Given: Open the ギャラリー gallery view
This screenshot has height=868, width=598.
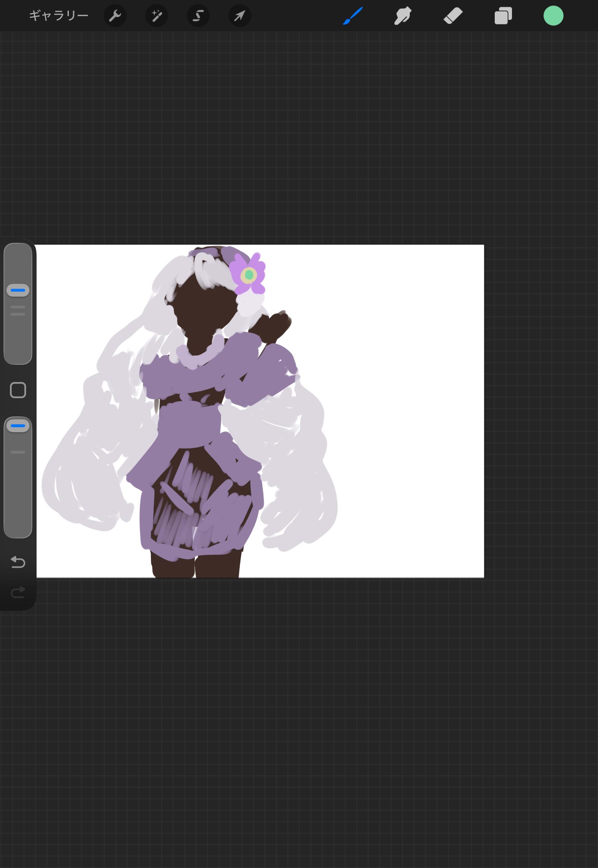Looking at the screenshot, I should click(58, 16).
